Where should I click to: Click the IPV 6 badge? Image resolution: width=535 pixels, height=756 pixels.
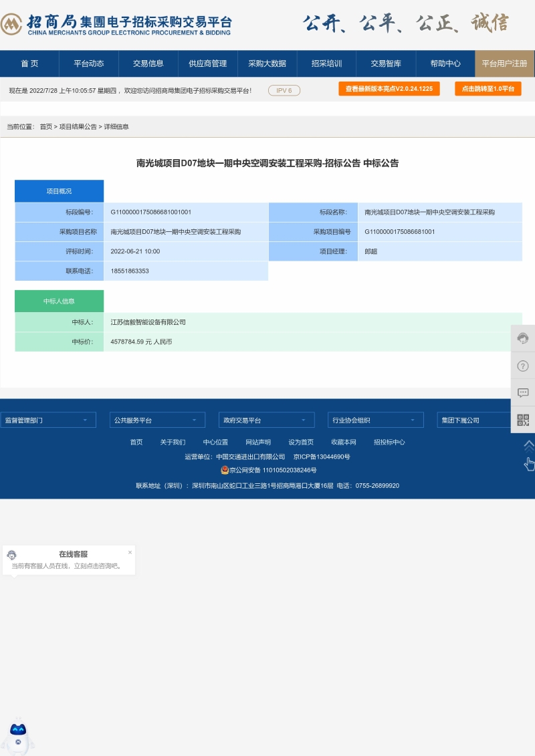click(284, 91)
